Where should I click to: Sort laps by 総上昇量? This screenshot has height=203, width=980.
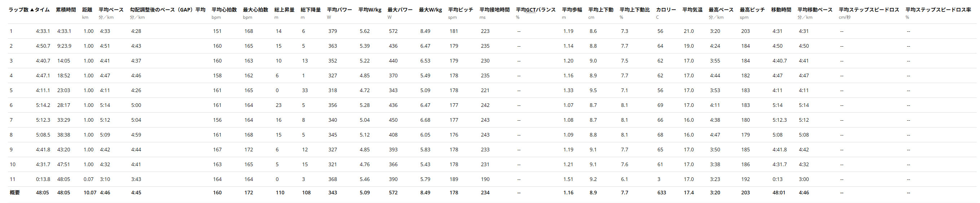[x=284, y=10]
